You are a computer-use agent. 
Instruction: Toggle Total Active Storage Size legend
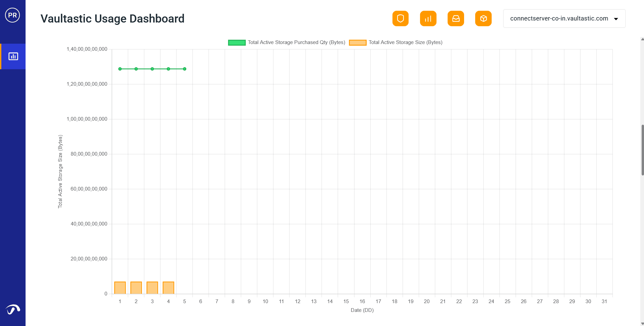[x=405, y=42]
